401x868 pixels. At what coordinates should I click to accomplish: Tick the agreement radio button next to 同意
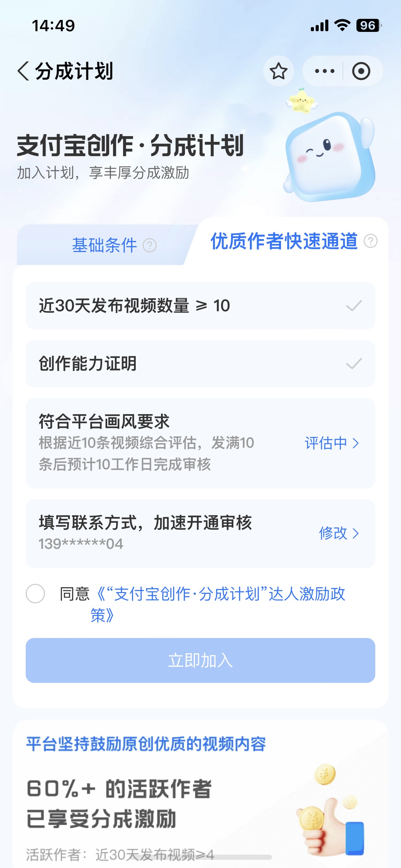(35, 594)
